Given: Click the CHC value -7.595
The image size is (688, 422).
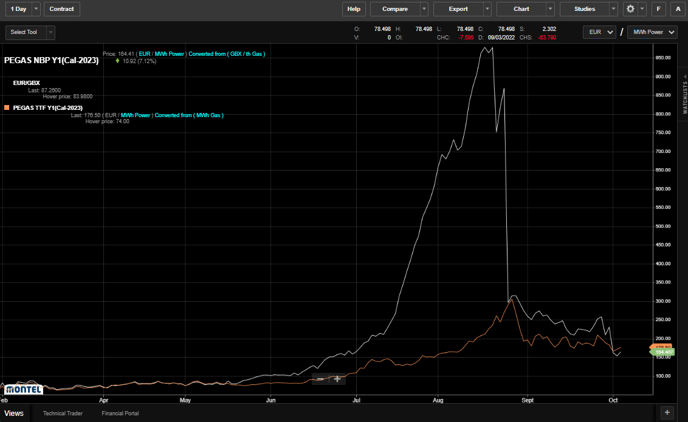Looking at the screenshot, I should click(466, 37).
